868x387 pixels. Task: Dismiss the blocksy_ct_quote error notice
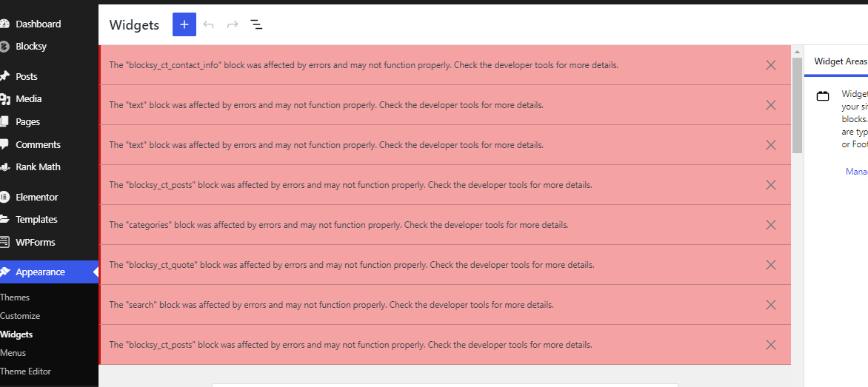(x=770, y=265)
